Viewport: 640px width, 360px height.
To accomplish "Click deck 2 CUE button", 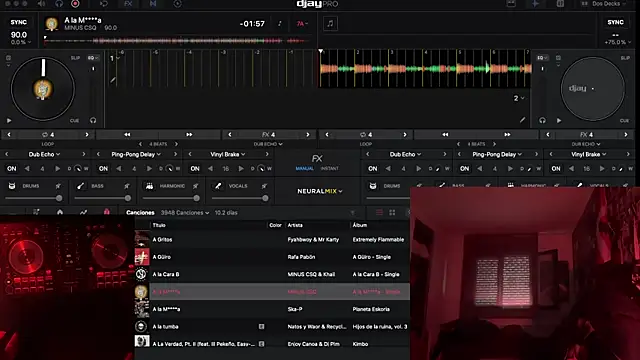I will pos(624,121).
